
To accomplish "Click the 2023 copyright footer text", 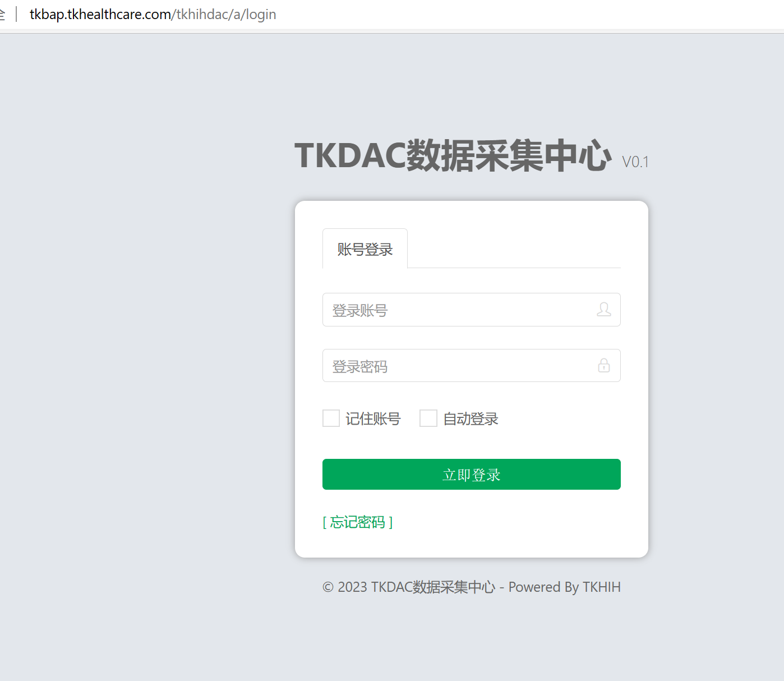I will coord(472,587).
